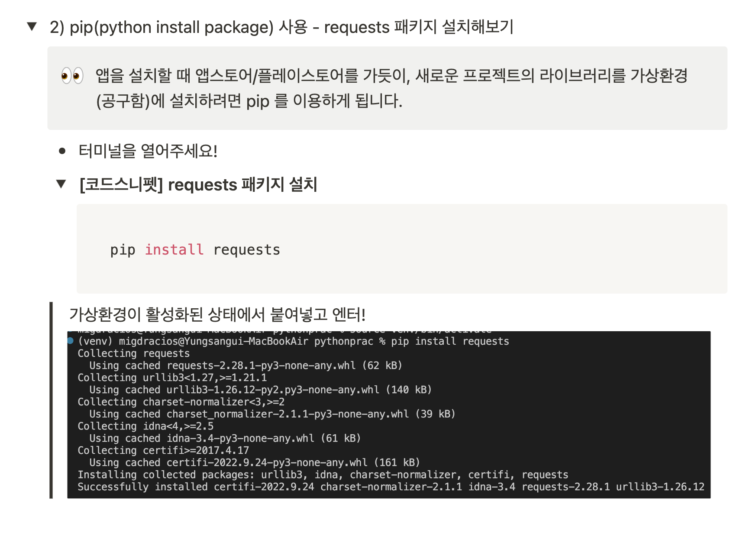
Task: Click the quote text '가상환경이 활성화된 상태에서 붙여넣고 엔터!'
Action: point(217,314)
